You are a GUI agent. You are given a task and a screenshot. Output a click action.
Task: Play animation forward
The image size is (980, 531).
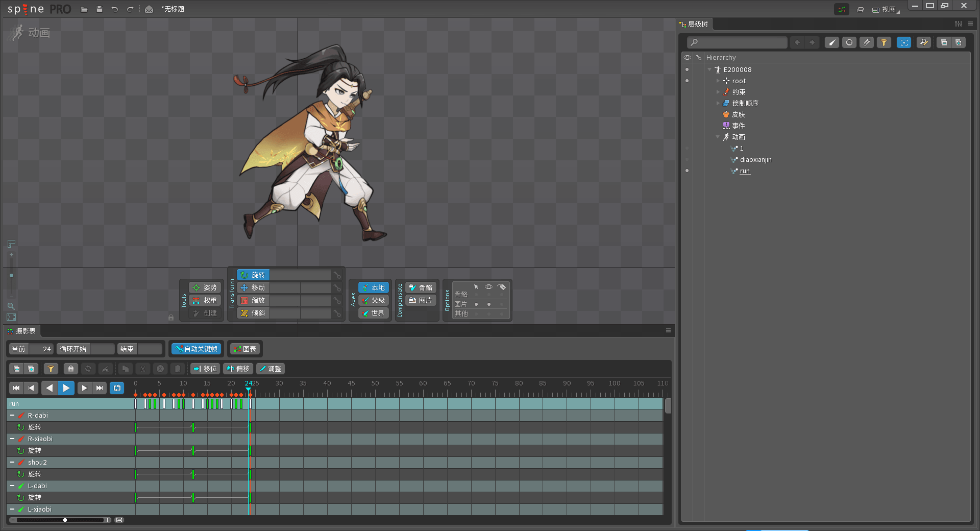tap(66, 388)
